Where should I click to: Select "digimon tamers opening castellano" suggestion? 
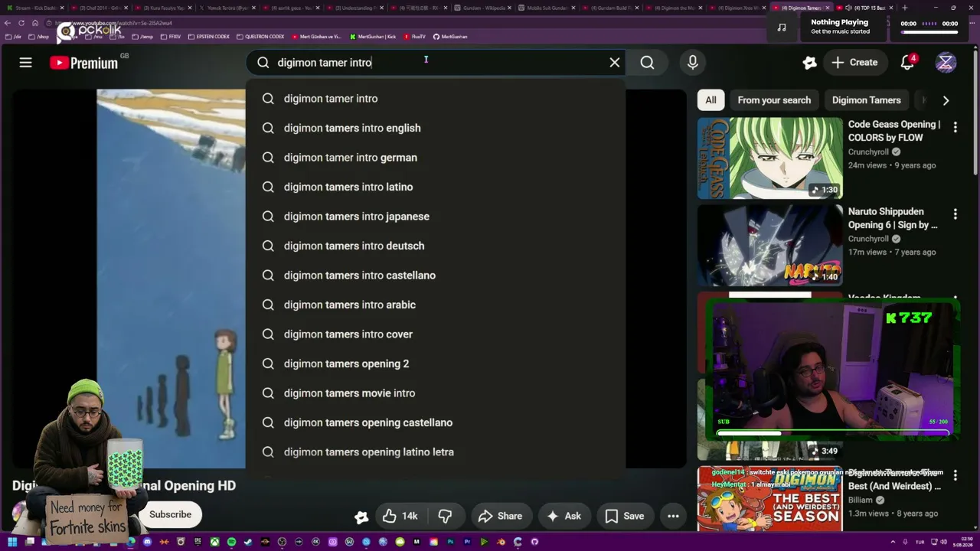(x=436, y=422)
